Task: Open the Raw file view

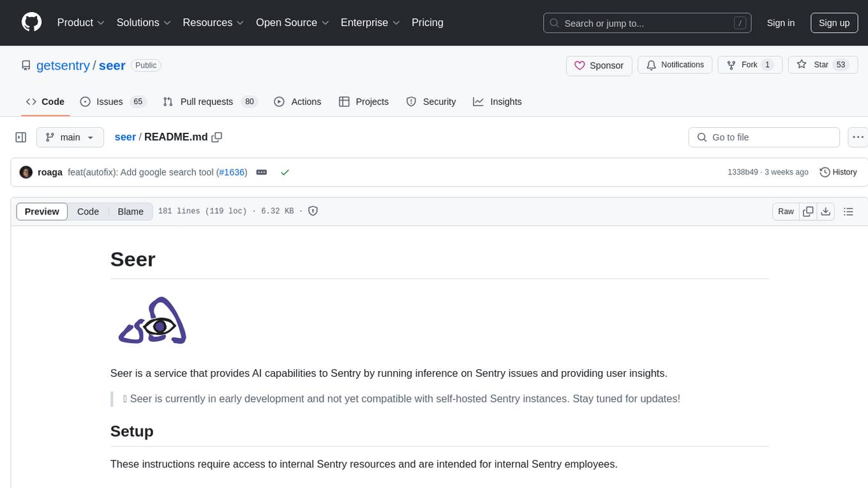Action: pos(786,211)
